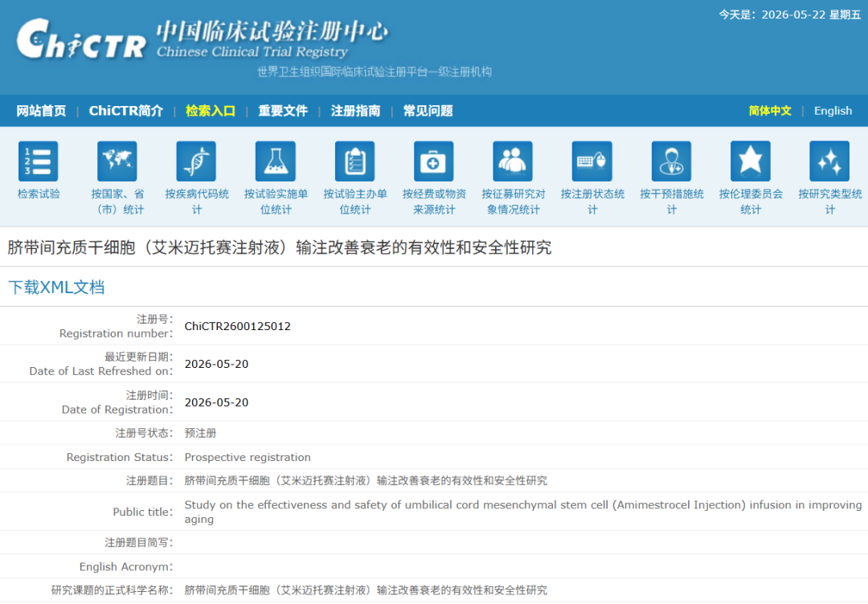The image size is (868, 604).
Task: Click registration number ChiCTR2600125012
Action: coord(237,326)
